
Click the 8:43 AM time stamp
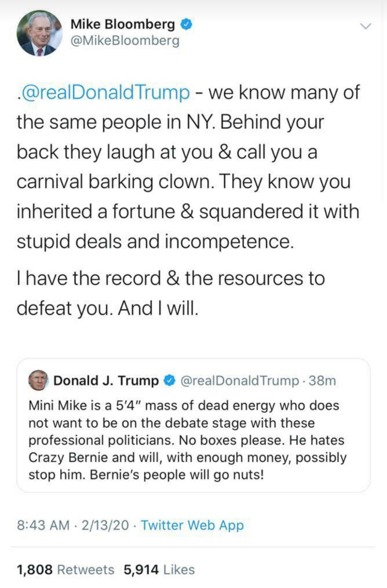[x=43, y=525]
